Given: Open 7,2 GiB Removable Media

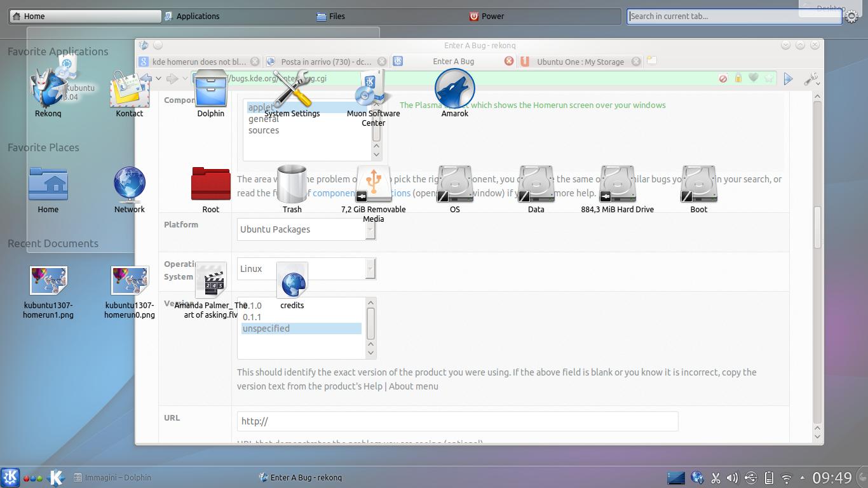Looking at the screenshot, I should point(373,194).
